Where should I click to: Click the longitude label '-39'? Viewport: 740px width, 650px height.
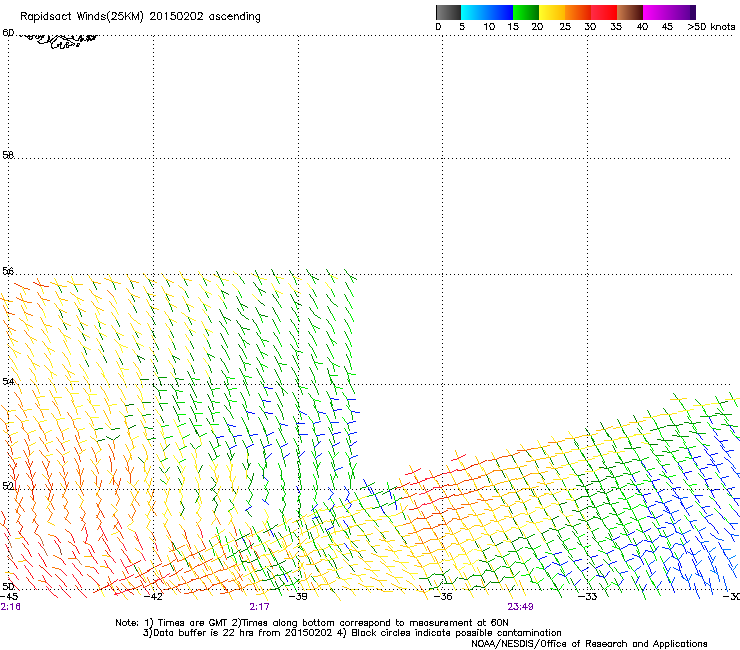[x=298, y=597]
